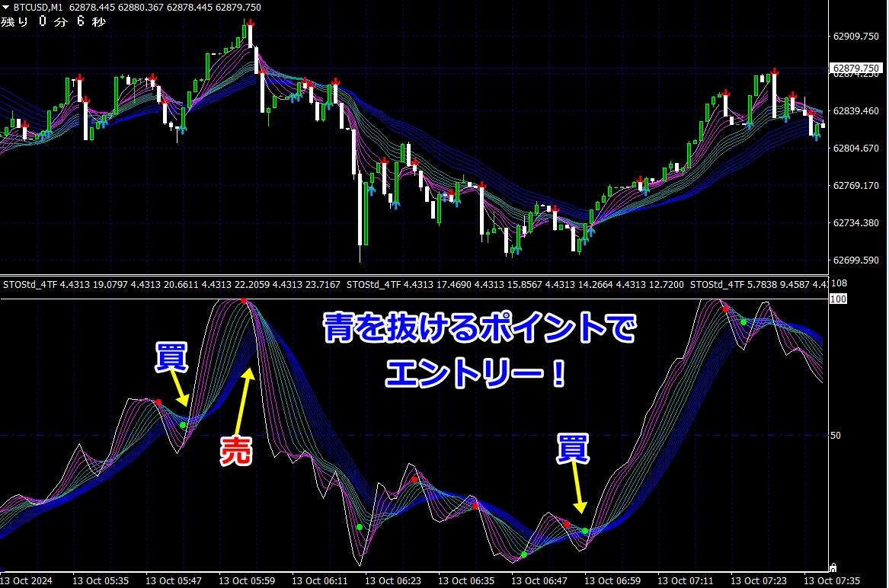Screen dimensions: 889x588
Task: Click the red 売 sell annotation
Action: click(x=236, y=452)
